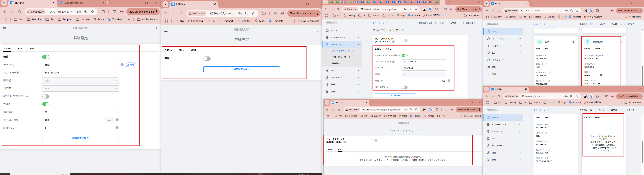
Task: Enable the 802.11n プロテクション switch
Action: coord(46,96)
